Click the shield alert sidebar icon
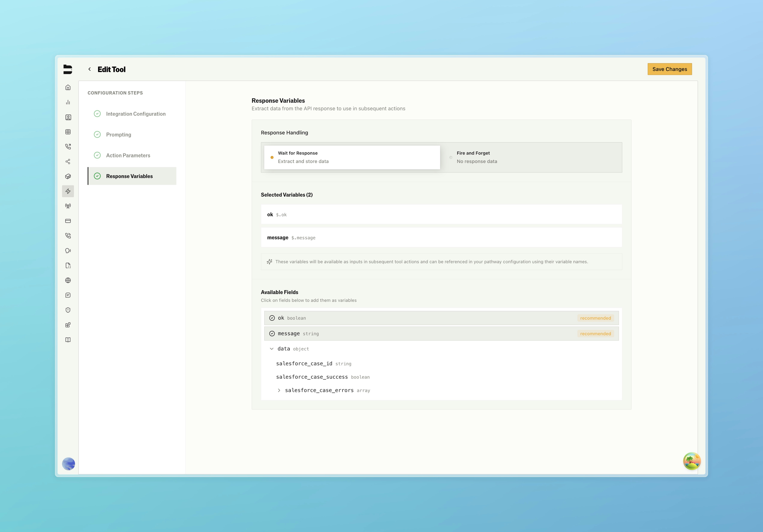 [68, 310]
